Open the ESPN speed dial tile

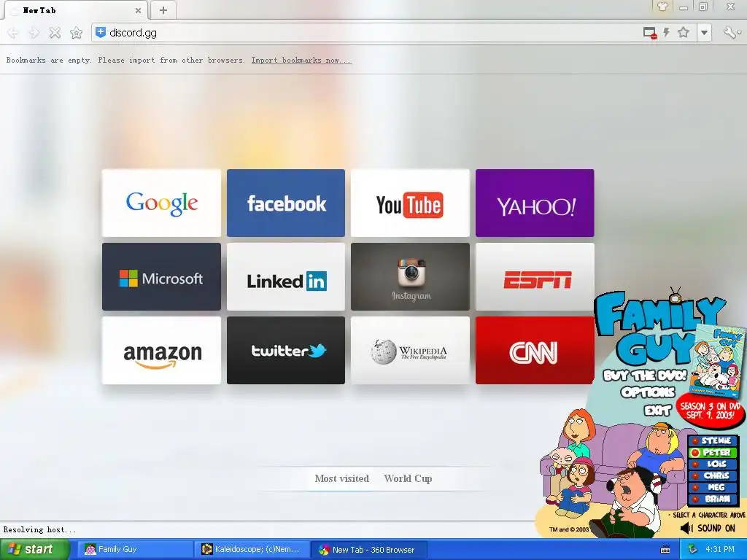click(x=535, y=276)
